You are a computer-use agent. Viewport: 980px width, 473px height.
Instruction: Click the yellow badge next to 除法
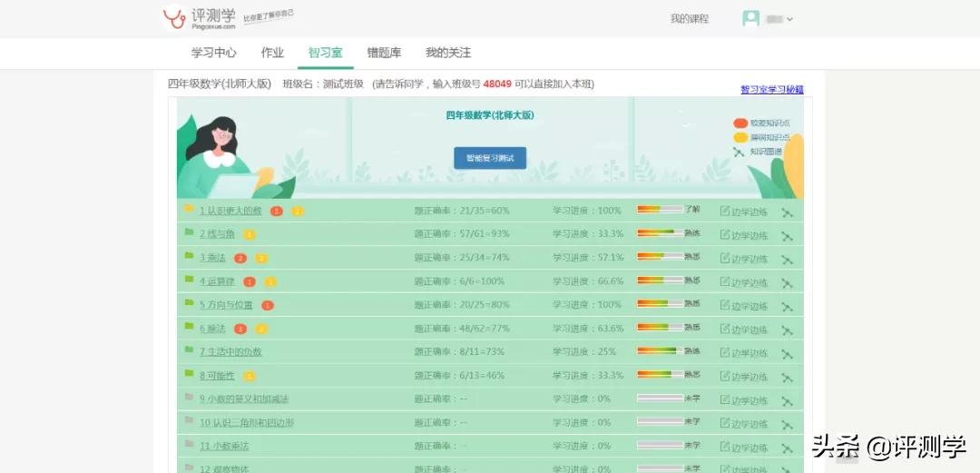pyautogui.click(x=261, y=329)
